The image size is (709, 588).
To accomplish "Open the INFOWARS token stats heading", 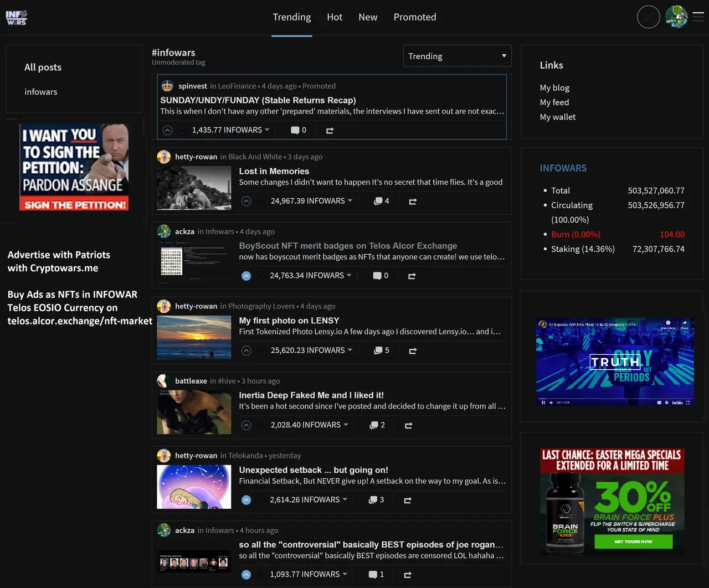I will point(563,168).
